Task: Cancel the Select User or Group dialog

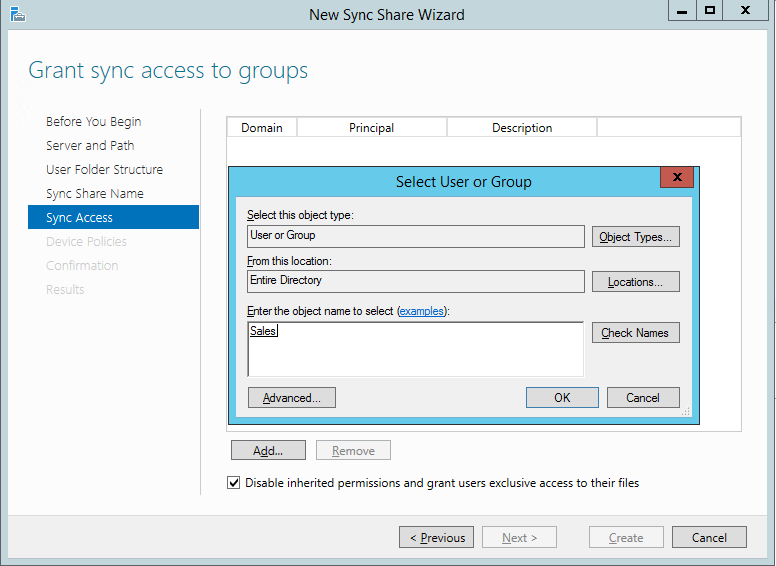Action: tap(642, 398)
